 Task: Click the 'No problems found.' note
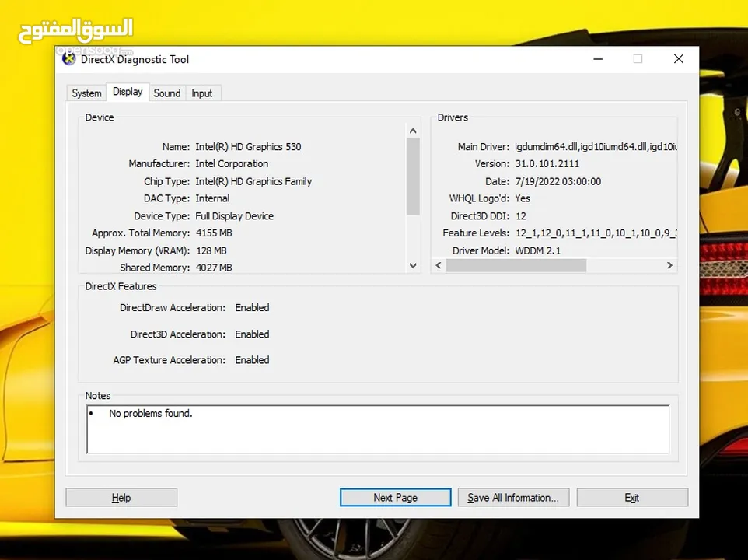151,414
